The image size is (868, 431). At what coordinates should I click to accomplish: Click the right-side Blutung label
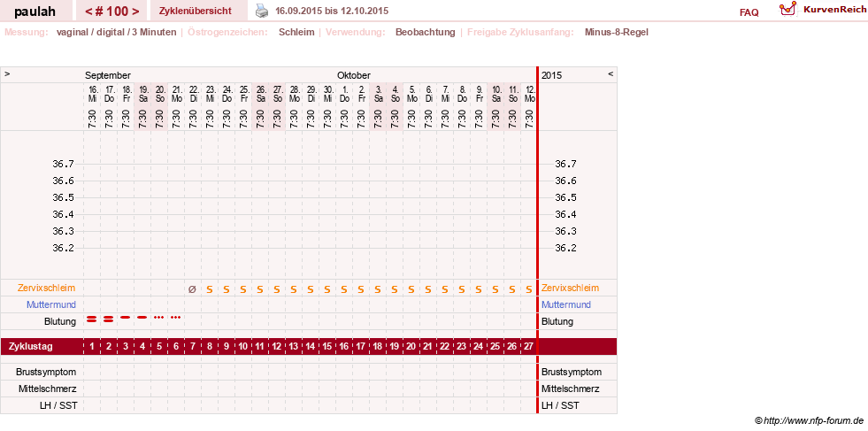pyautogui.click(x=557, y=321)
